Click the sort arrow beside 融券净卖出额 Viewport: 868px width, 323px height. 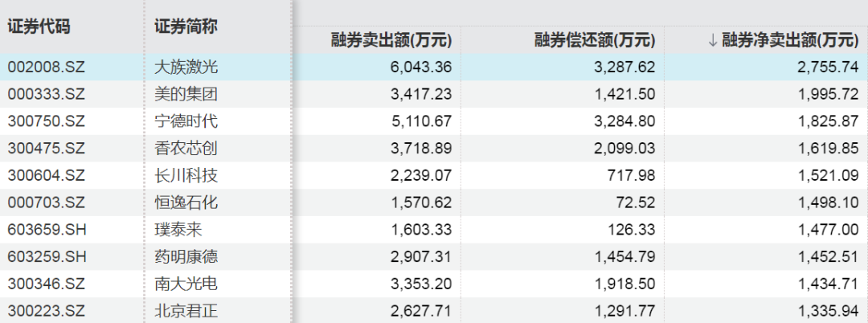click(712, 40)
